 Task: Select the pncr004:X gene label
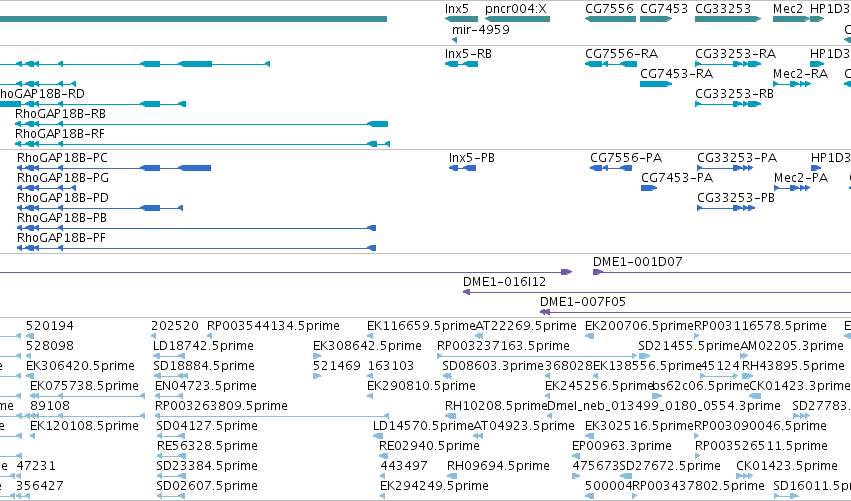point(516,9)
